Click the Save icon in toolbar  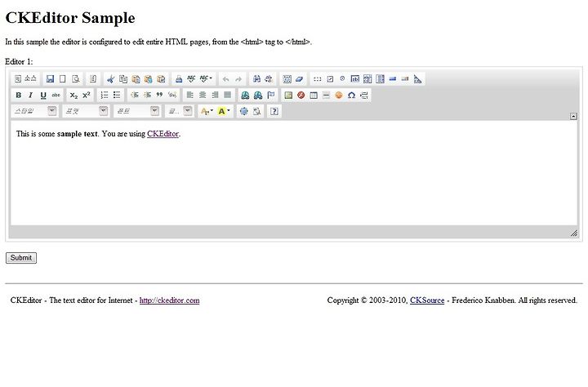click(x=50, y=78)
